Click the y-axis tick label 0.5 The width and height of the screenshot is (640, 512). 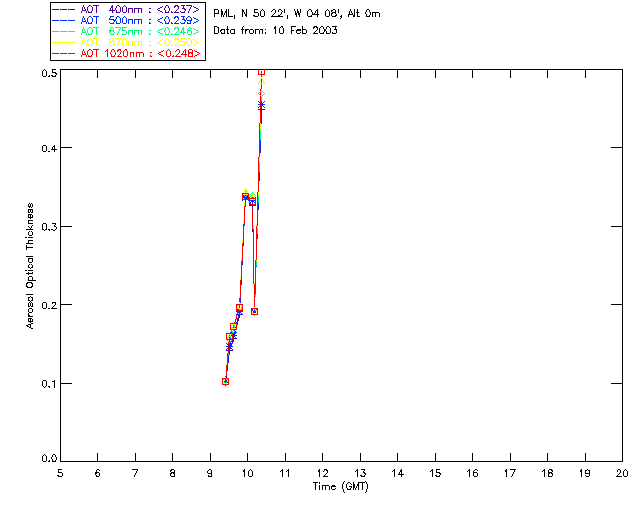(x=49, y=73)
